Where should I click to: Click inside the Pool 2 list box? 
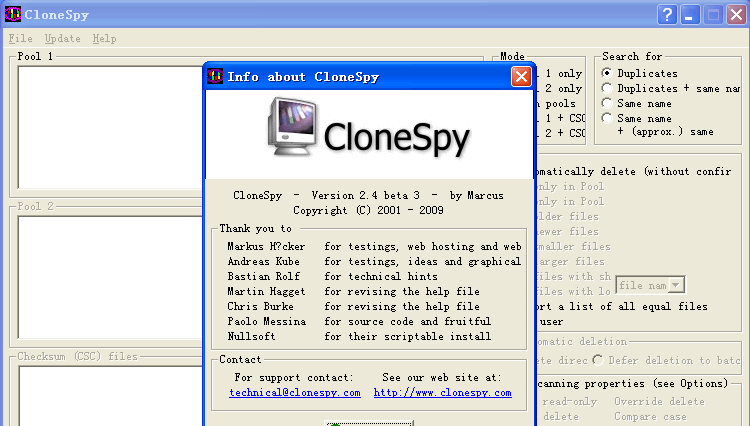click(110, 277)
